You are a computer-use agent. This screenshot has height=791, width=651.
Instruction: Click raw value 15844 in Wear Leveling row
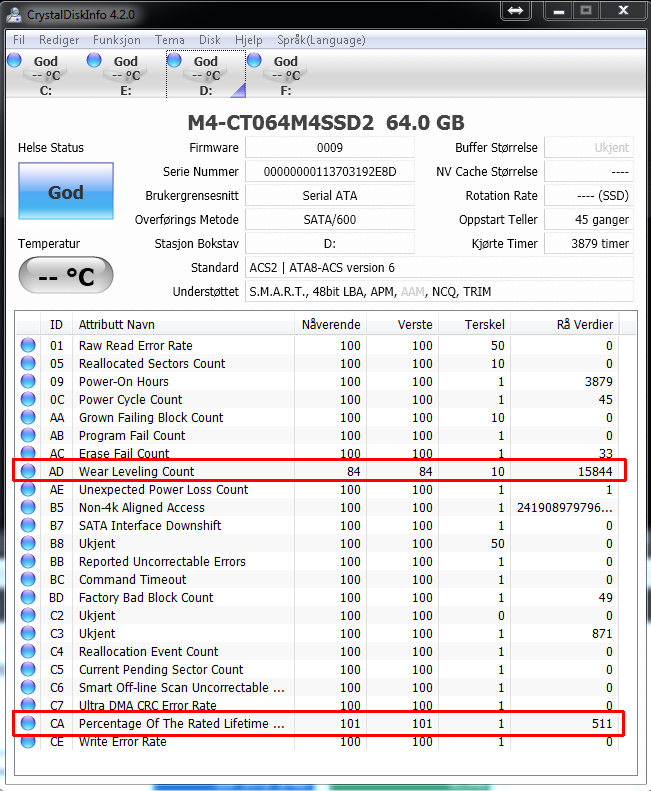pyautogui.click(x=595, y=472)
